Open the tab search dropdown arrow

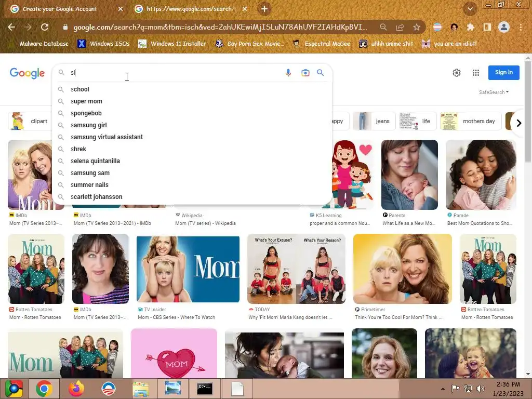pos(470,9)
